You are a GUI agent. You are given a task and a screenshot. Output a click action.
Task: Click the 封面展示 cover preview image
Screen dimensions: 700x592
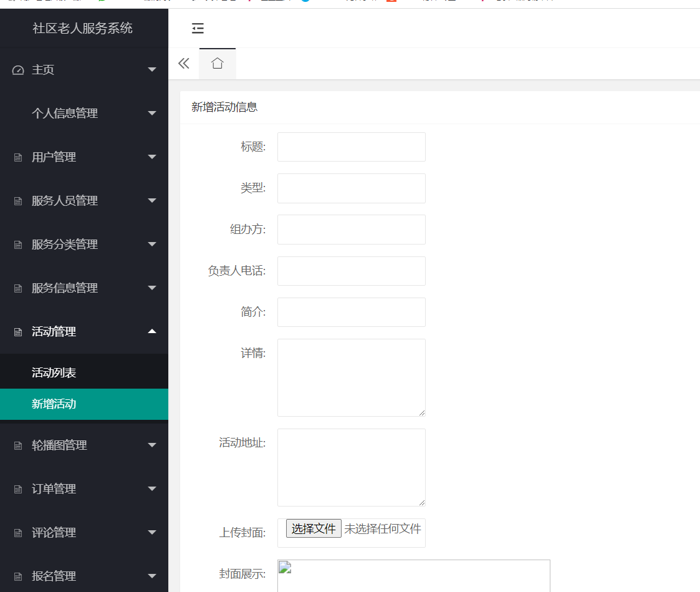[x=284, y=569]
